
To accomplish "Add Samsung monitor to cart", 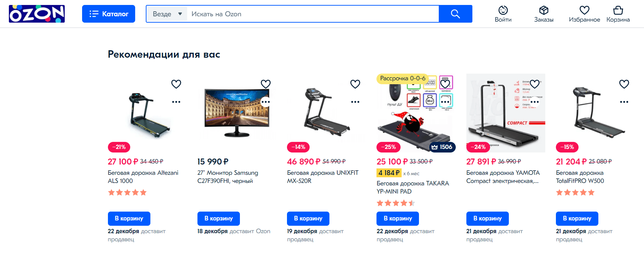I will 219,218.
